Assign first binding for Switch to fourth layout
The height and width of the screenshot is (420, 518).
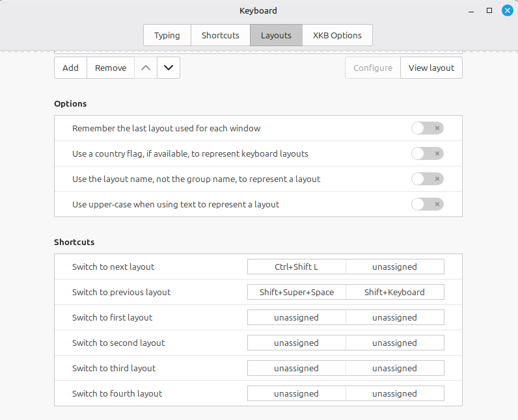tap(297, 393)
